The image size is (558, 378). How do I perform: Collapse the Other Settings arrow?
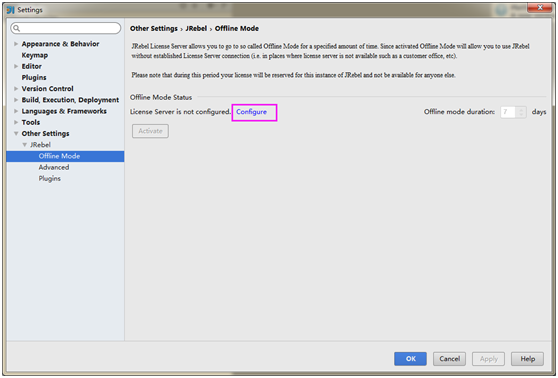coord(16,133)
